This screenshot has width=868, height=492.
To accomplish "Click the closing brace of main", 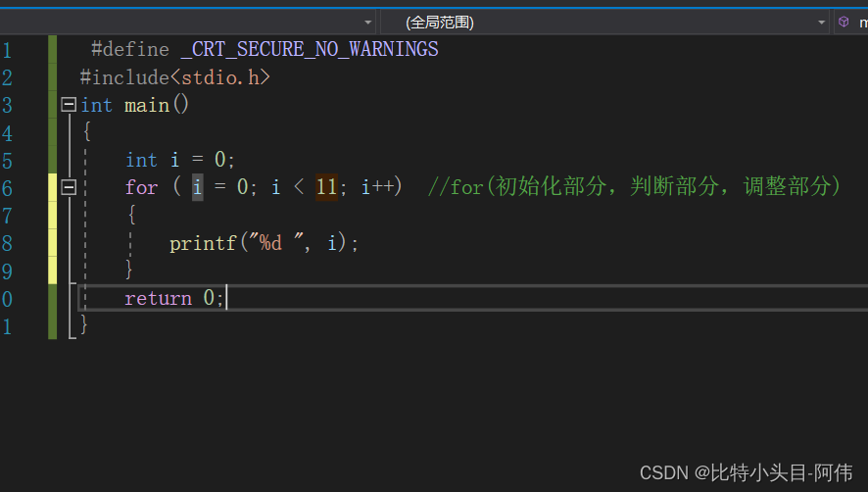I will click(x=84, y=324).
